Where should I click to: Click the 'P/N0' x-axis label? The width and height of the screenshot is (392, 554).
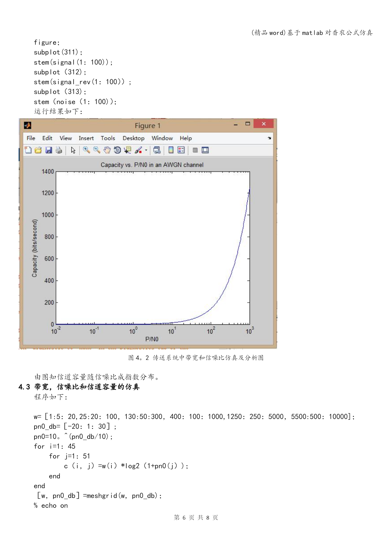152,339
